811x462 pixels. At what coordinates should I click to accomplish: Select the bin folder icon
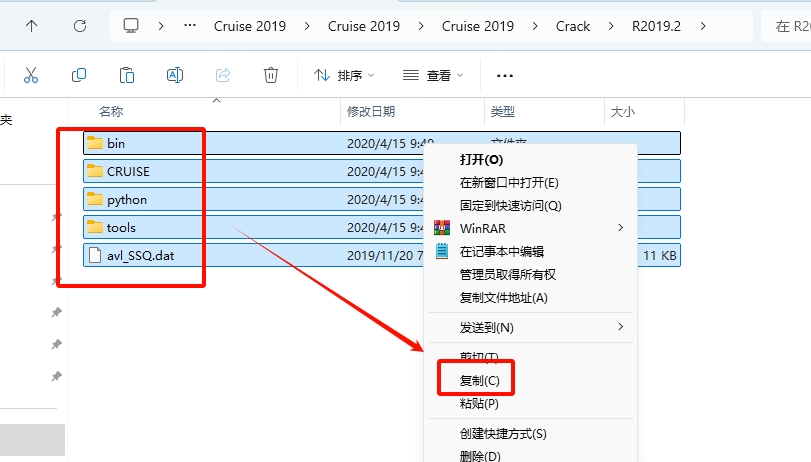95,143
